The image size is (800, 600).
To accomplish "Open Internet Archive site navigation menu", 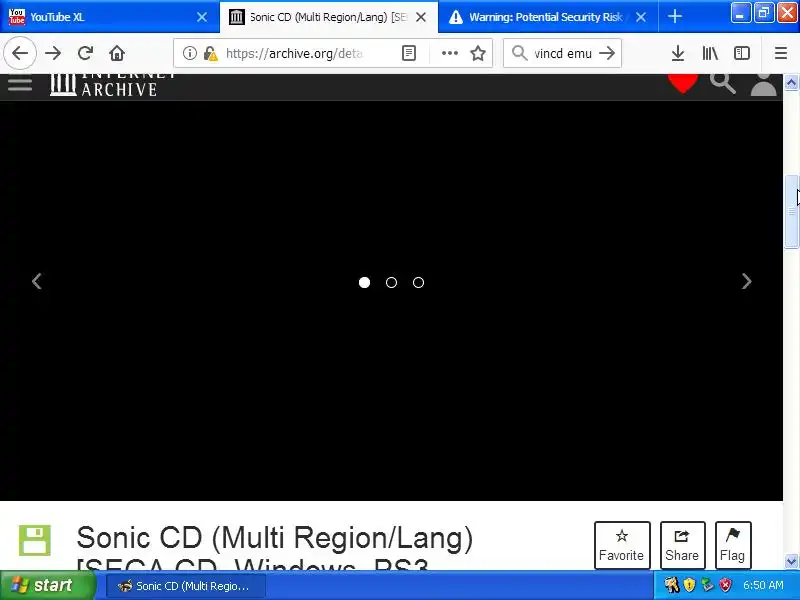I will coord(20,84).
